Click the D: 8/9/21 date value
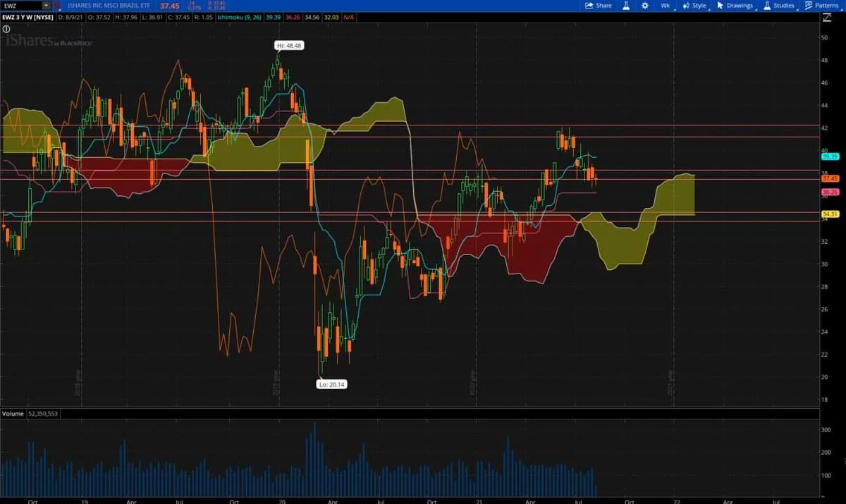This screenshot has height=504, width=846. 70,17
